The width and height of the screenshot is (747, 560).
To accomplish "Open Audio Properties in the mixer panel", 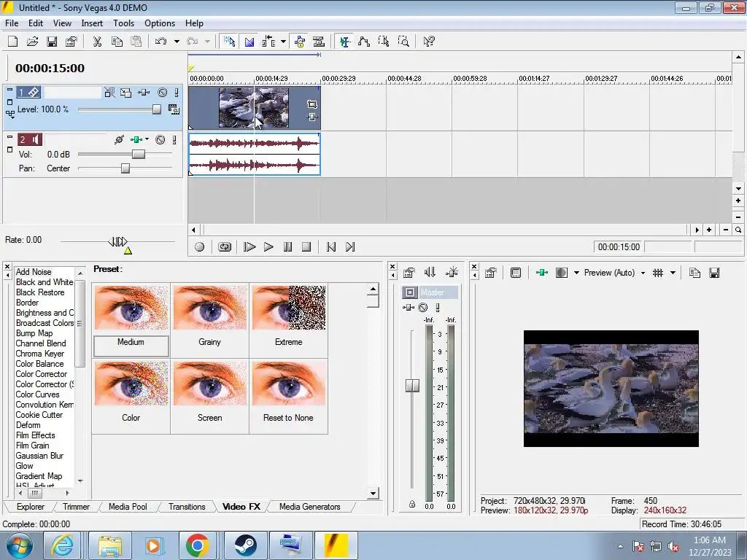I will pos(409,273).
